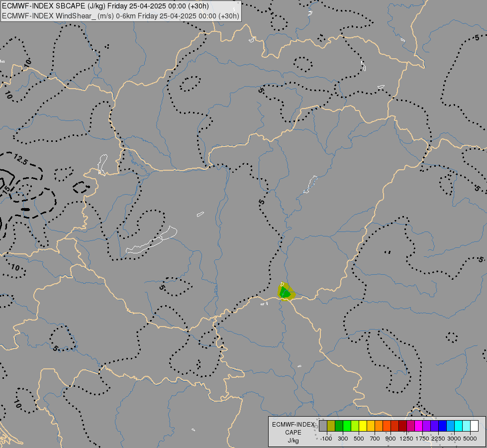
Task: Select the dark green legend swatch
Action: click(x=339, y=426)
